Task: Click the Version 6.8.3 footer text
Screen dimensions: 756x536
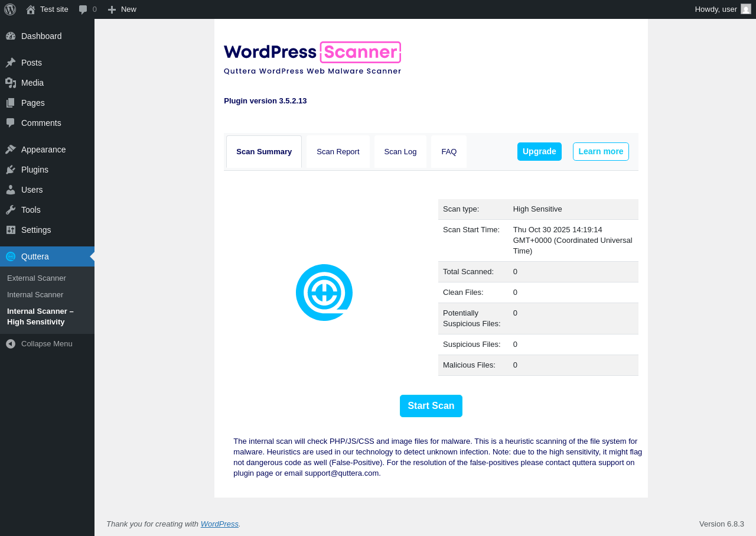Action: point(722,524)
